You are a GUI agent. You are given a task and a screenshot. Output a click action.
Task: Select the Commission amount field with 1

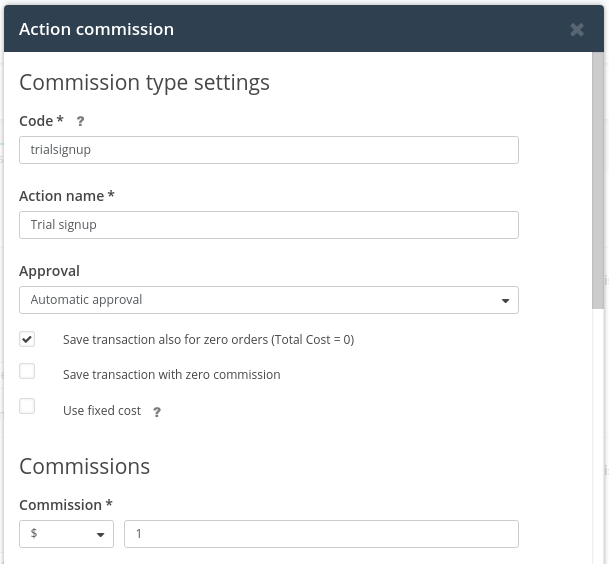(321, 534)
